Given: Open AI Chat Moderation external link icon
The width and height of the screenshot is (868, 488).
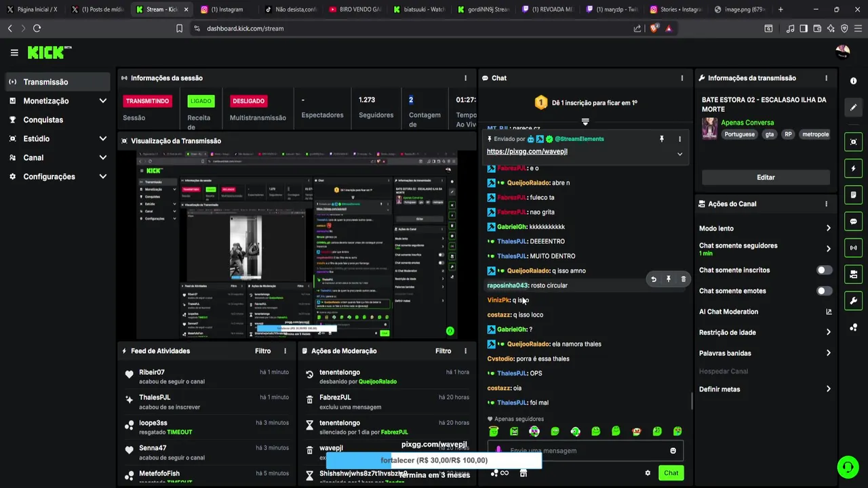Looking at the screenshot, I should click(828, 312).
